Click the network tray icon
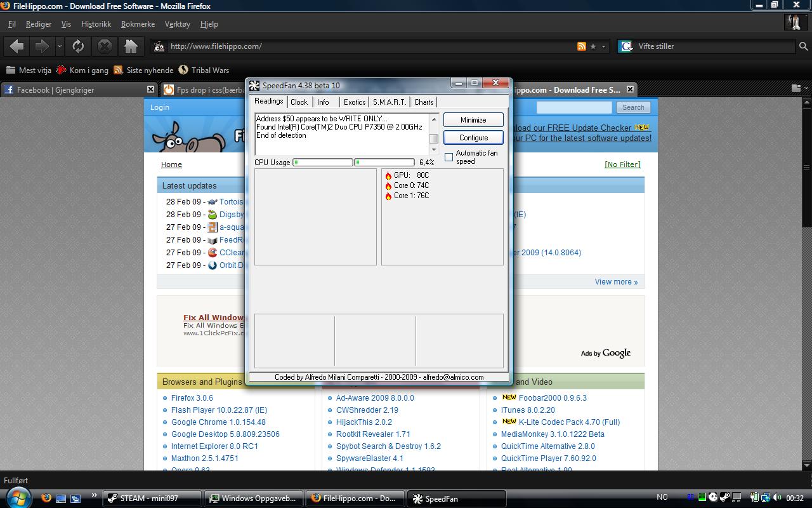812x508 pixels. point(765,497)
